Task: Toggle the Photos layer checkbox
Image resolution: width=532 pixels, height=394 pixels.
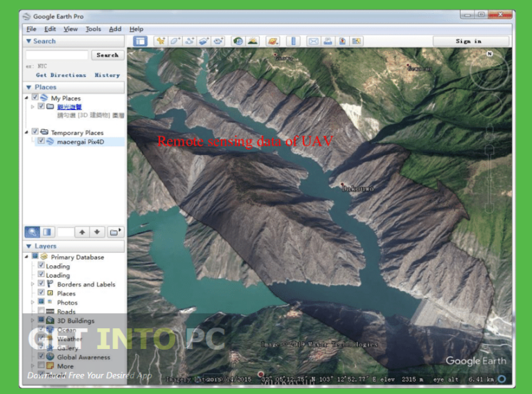Action: coord(41,301)
